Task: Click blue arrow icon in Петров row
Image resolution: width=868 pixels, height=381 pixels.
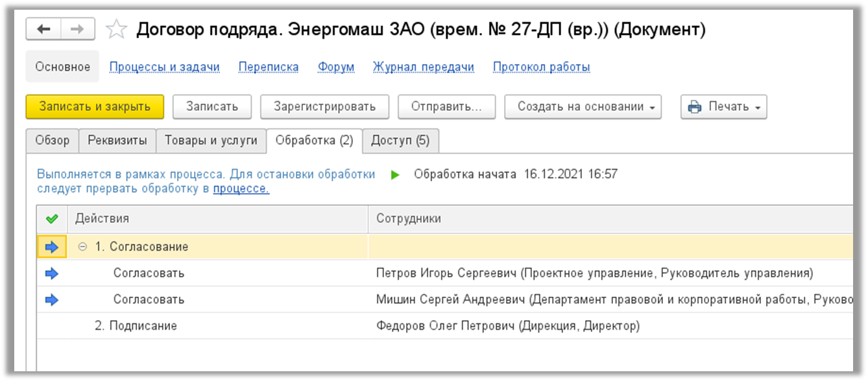Action: click(x=52, y=273)
